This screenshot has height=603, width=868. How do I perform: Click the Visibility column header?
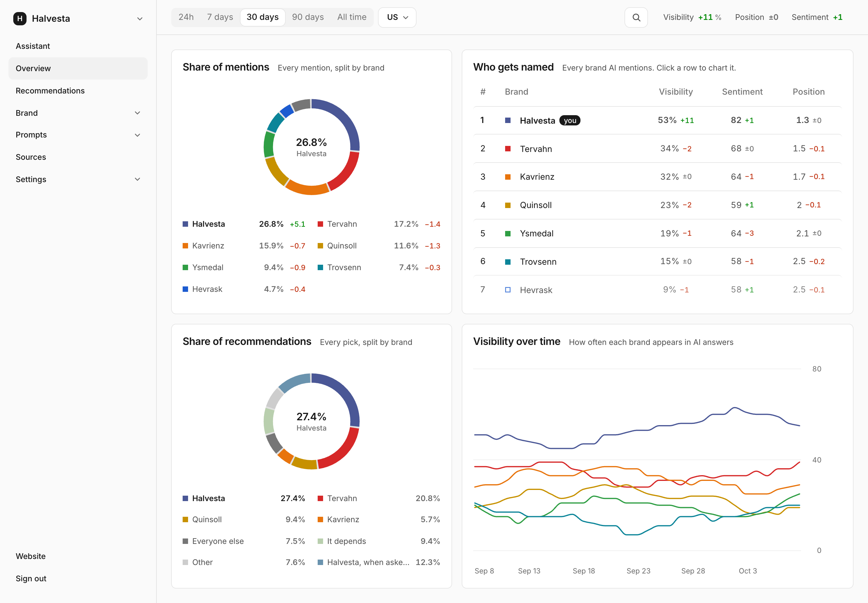(x=676, y=92)
